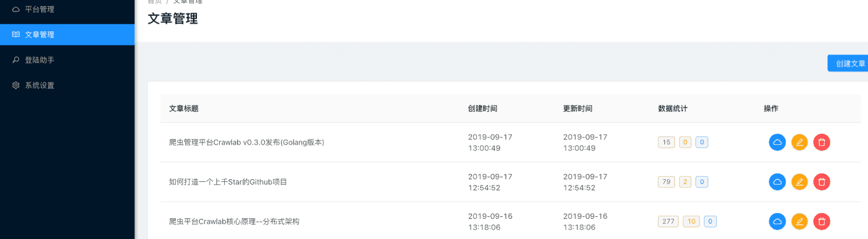Click the 文章标题 column header
868x239 pixels.
[x=184, y=108]
